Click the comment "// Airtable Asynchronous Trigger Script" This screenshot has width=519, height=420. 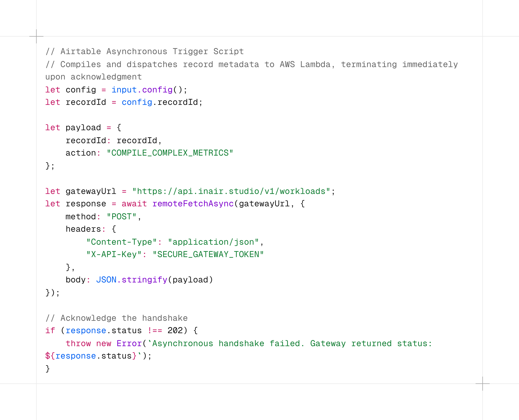coord(145,52)
